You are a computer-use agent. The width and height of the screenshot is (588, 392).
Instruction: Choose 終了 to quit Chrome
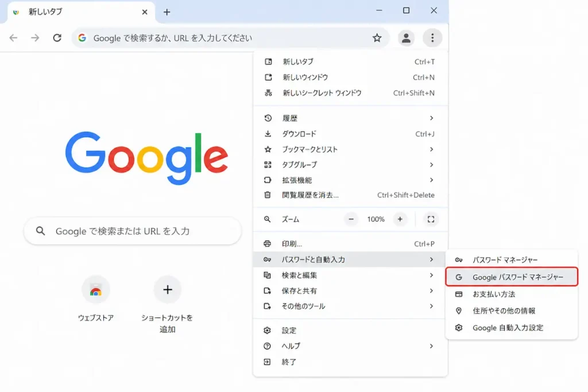pos(350,362)
